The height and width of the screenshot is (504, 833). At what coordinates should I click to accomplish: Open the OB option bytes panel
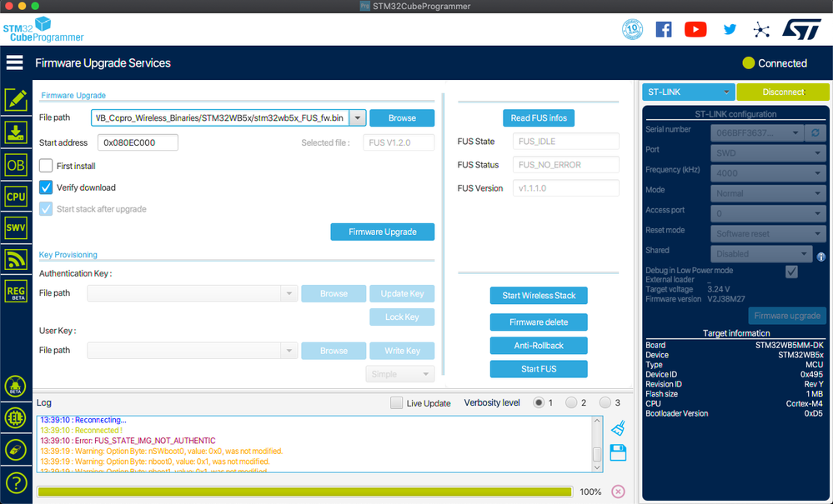coord(16,165)
